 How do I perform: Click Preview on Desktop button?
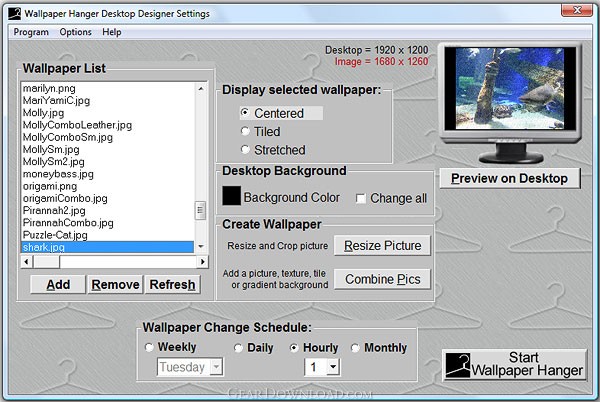(510, 178)
